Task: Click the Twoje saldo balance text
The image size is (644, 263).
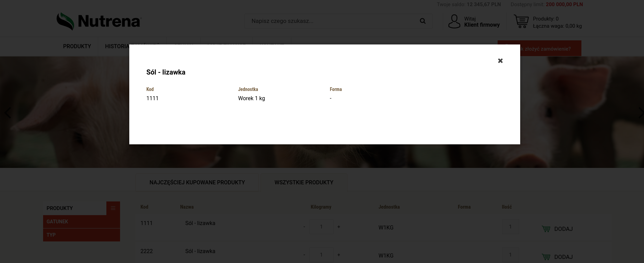Action: click(x=469, y=4)
